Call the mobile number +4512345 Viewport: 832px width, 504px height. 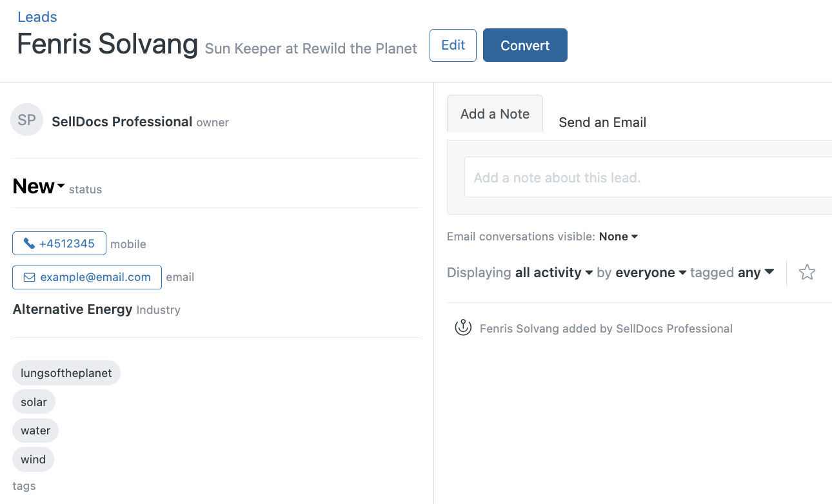pyautogui.click(x=59, y=244)
